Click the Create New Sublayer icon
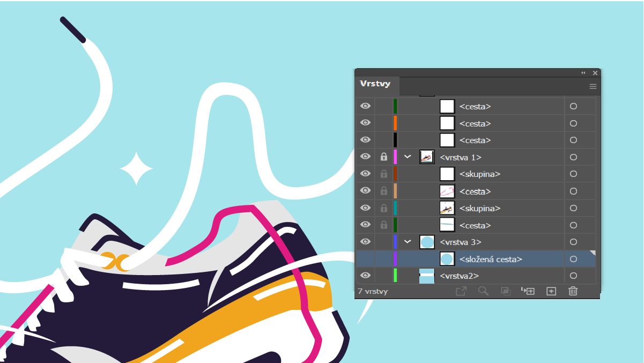 (x=528, y=291)
